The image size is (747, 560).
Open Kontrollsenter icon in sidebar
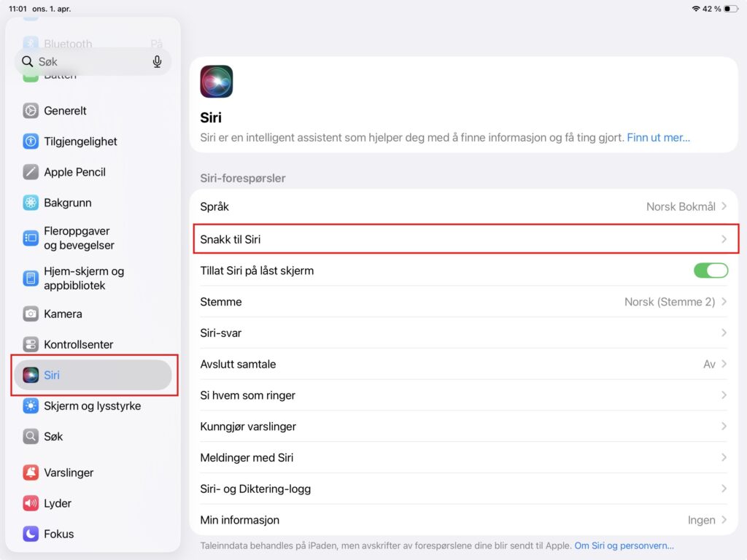tap(31, 344)
